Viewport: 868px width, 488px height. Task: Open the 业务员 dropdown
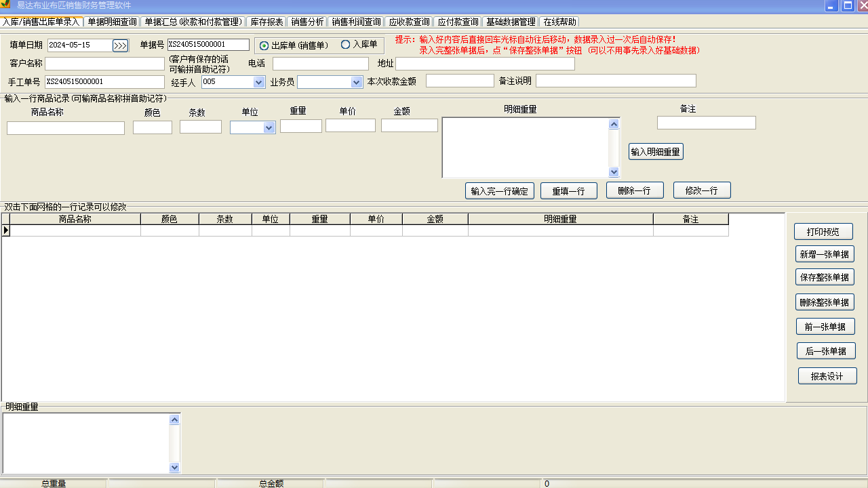(357, 82)
